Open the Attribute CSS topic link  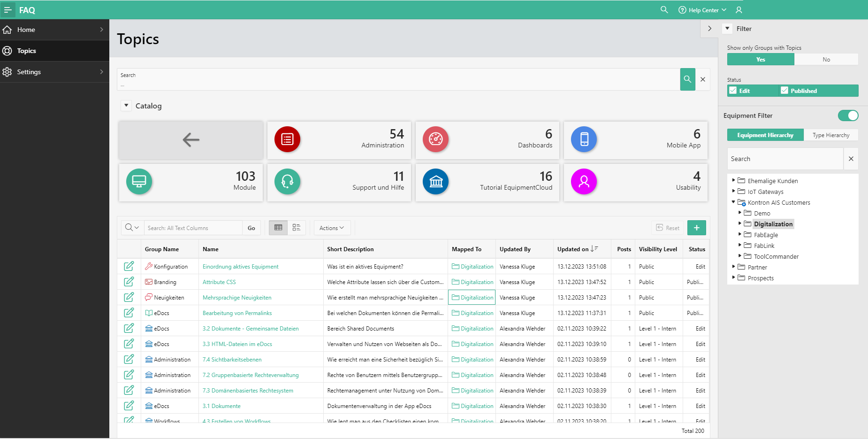[219, 282]
